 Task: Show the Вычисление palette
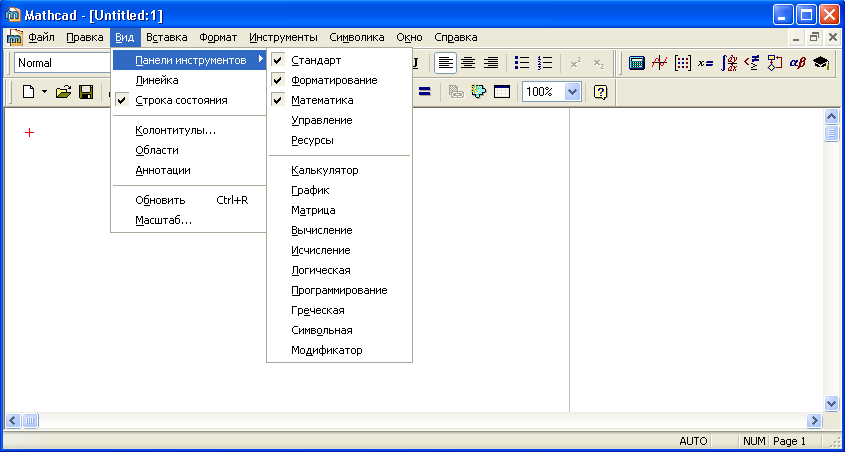point(340,230)
